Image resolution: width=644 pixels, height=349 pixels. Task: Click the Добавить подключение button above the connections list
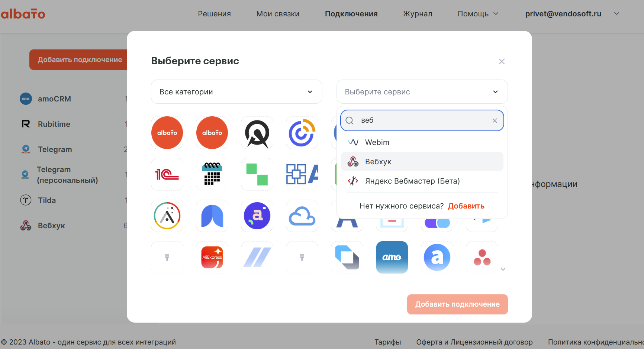[78, 60]
